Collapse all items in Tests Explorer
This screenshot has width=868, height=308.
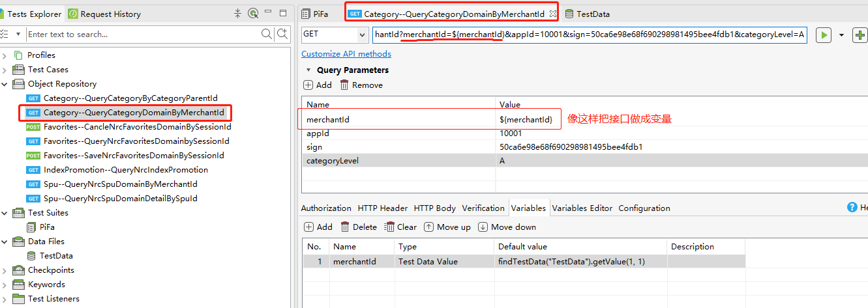coord(237,13)
